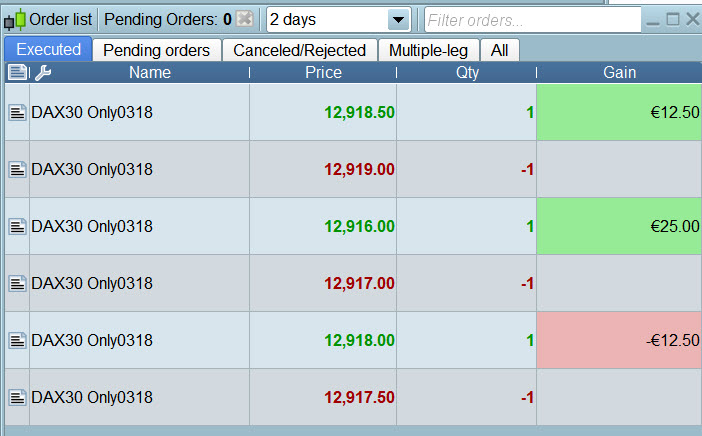The height and width of the screenshot is (436, 702).
Task: Select the Multiple-leg tab
Action: click(428, 50)
